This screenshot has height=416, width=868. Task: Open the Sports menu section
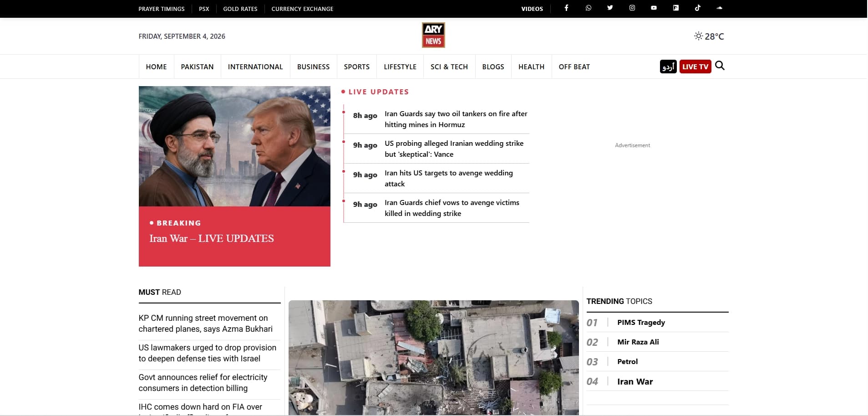click(357, 67)
